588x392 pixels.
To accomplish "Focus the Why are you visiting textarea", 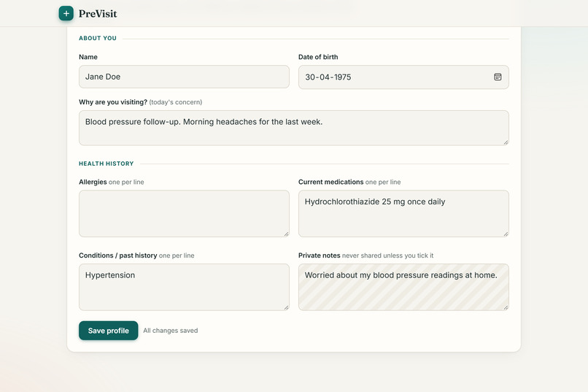I will [293, 128].
